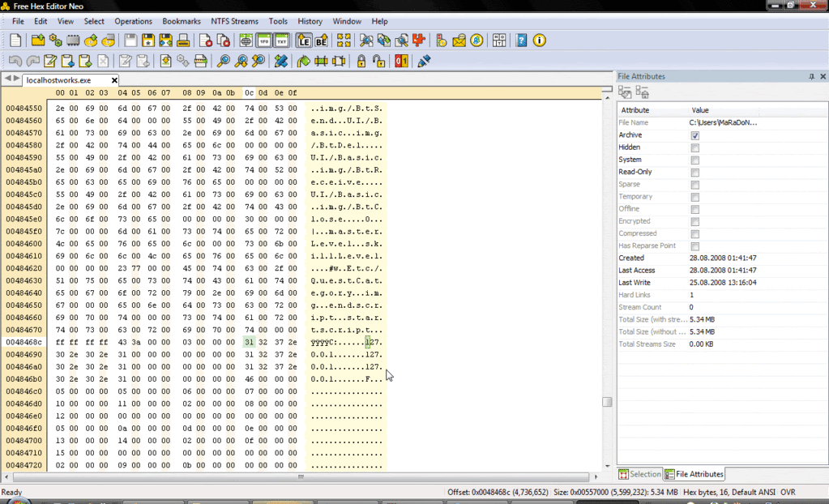Pin the File Attributes panel

click(811, 76)
